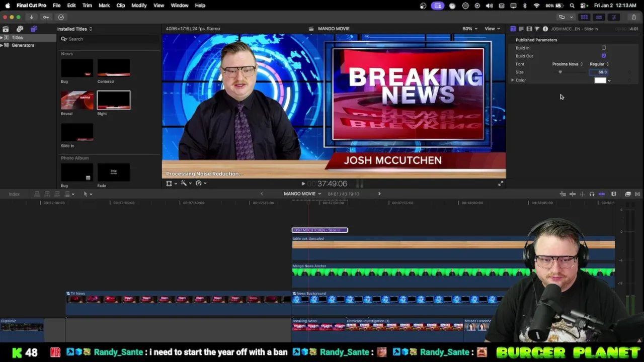Enable the Build In checkbox
The height and width of the screenshot is (362, 644).
pyautogui.click(x=604, y=48)
